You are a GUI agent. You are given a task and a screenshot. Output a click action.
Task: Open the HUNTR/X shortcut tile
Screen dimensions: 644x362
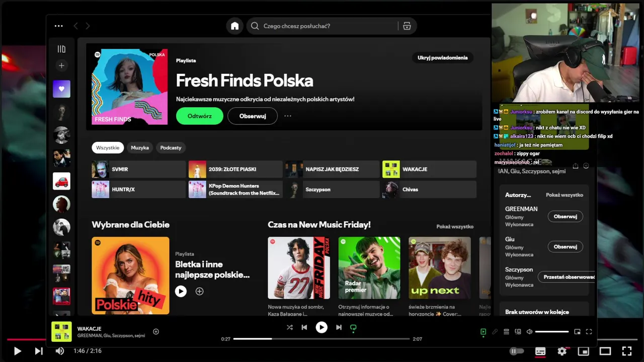139,190
